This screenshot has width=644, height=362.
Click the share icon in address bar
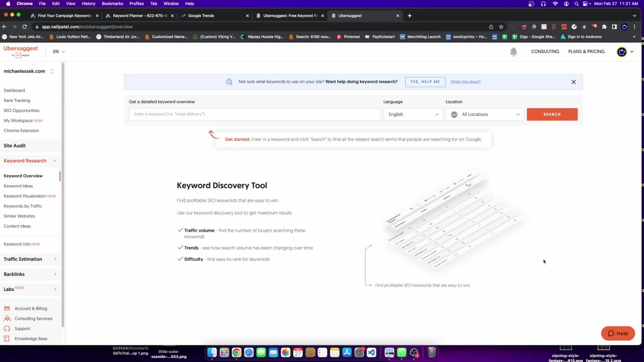click(x=491, y=27)
